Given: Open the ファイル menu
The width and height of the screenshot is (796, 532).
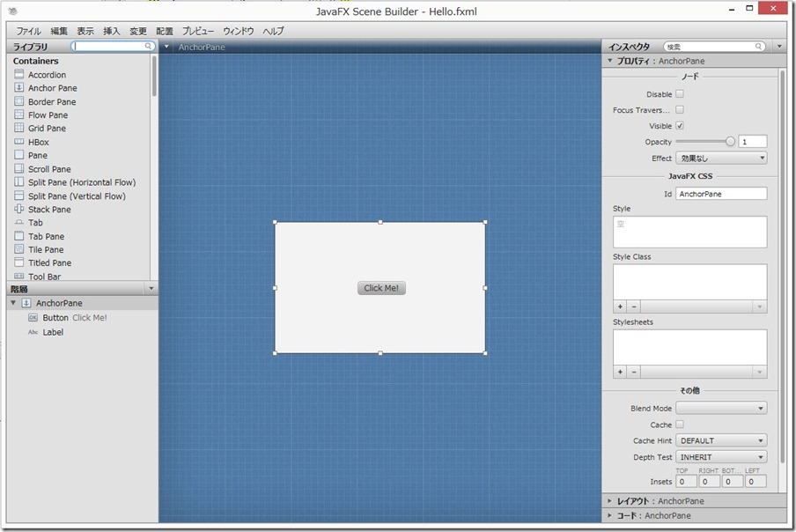Looking at the screenshot, I should click(x=28, y=31).
